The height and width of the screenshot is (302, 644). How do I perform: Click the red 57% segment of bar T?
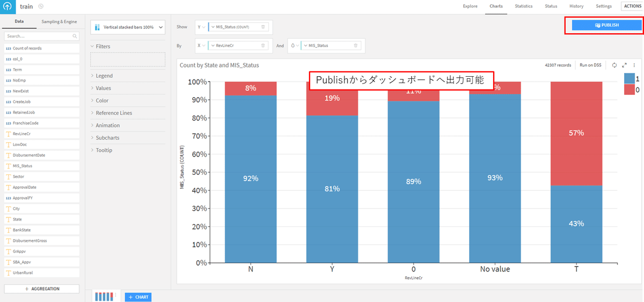(576, 134)
